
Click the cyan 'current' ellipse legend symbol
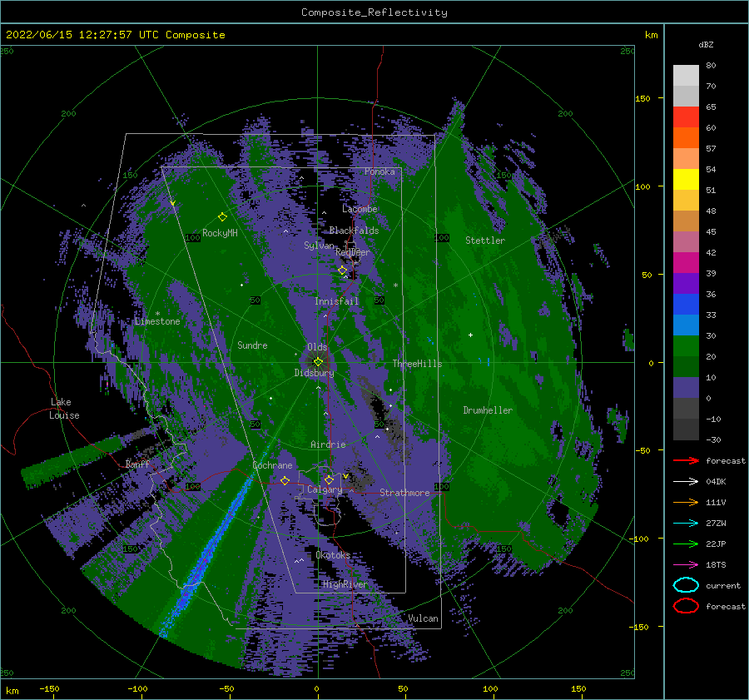click(686, 585)
